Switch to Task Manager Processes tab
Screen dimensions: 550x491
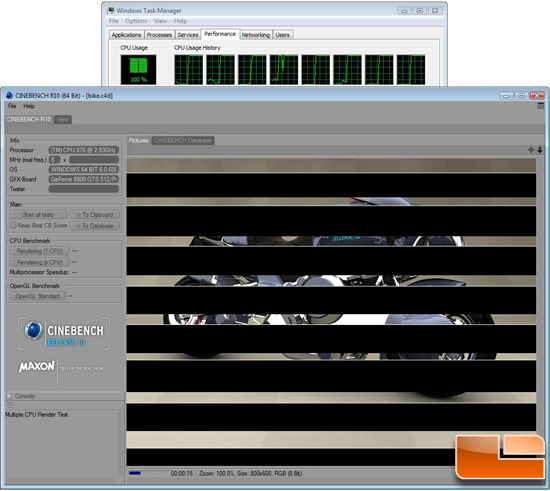159,35
